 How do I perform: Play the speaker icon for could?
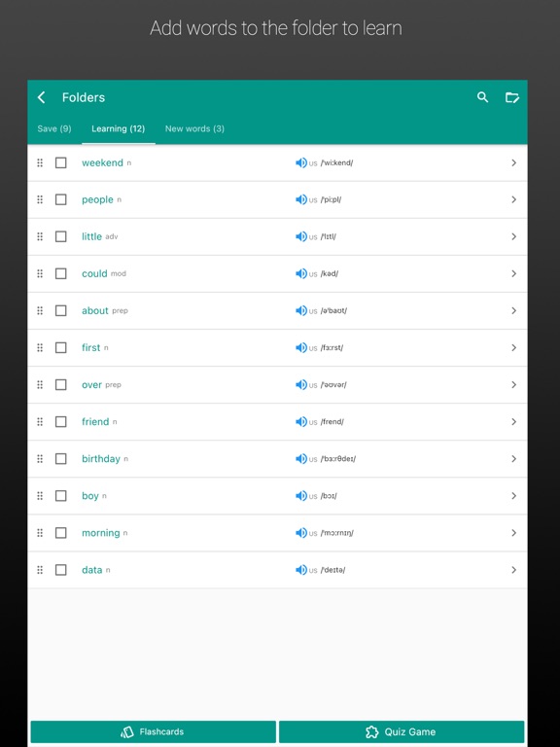tap(301, 274)
